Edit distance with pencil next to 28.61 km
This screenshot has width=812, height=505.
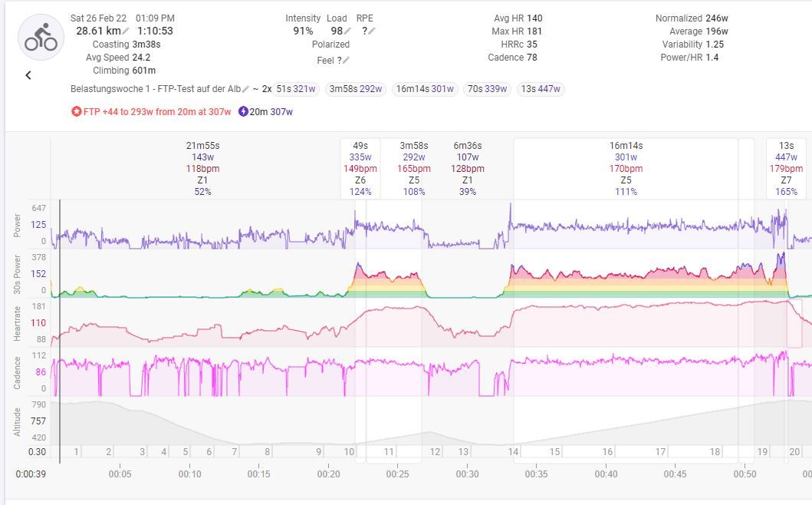coord(127,31)
